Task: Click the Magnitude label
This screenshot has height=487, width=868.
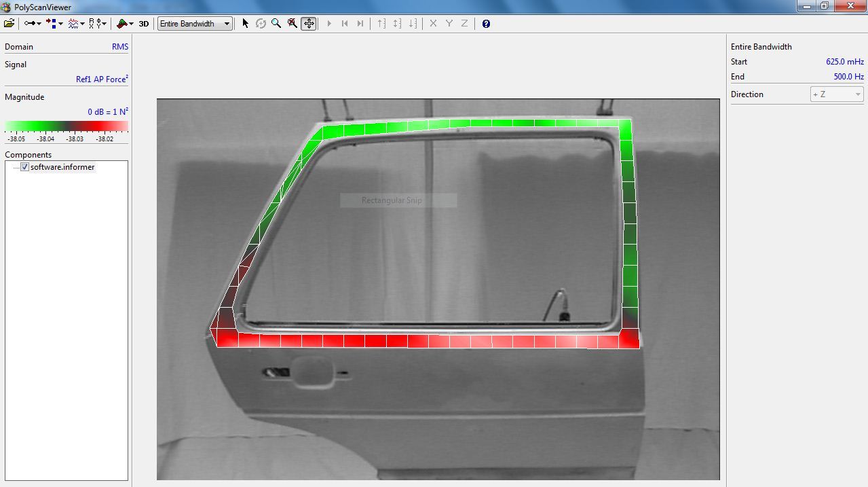Action: point(24,97)
